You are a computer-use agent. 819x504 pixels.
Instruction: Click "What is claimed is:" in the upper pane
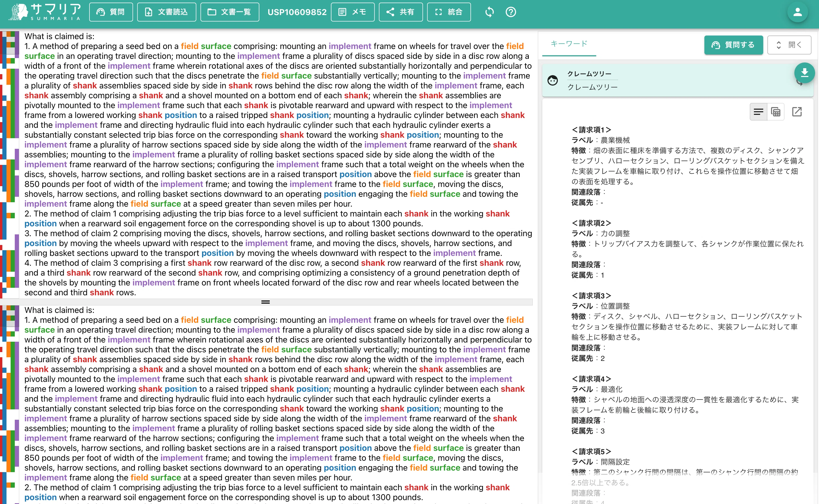[59, 36]
